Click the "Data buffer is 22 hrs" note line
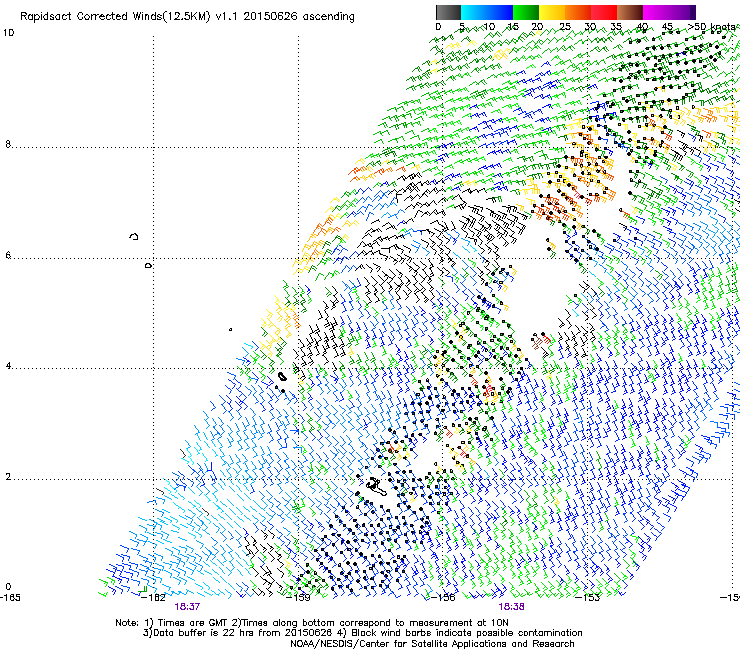 pyautogui.click(x=362, y=633)
